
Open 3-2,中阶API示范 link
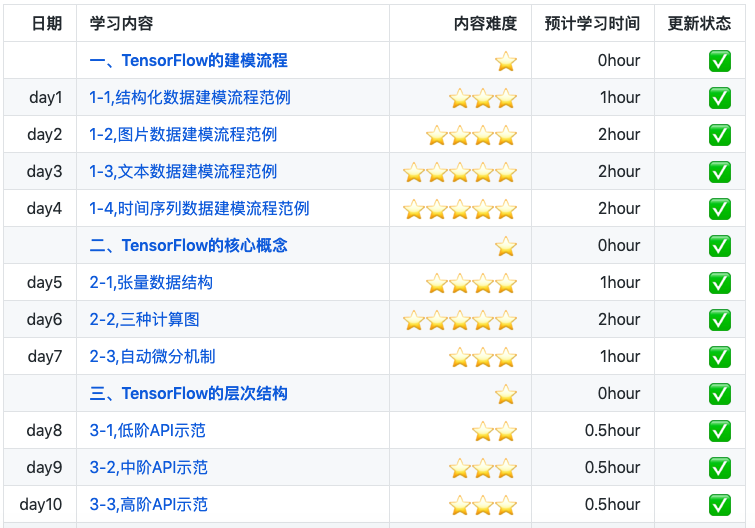click(148, 468)
